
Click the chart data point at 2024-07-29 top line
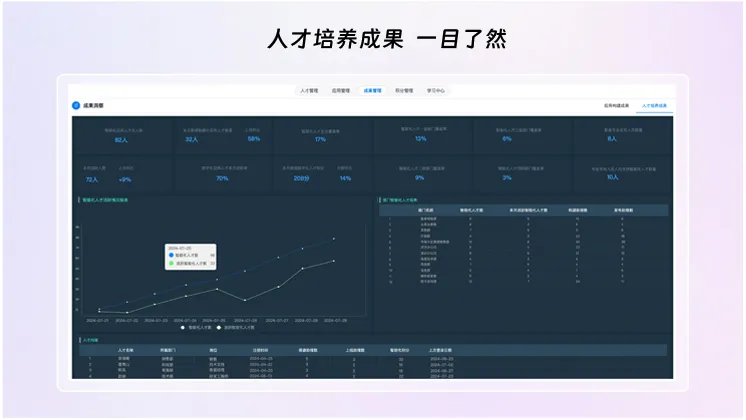coord(334,239)
